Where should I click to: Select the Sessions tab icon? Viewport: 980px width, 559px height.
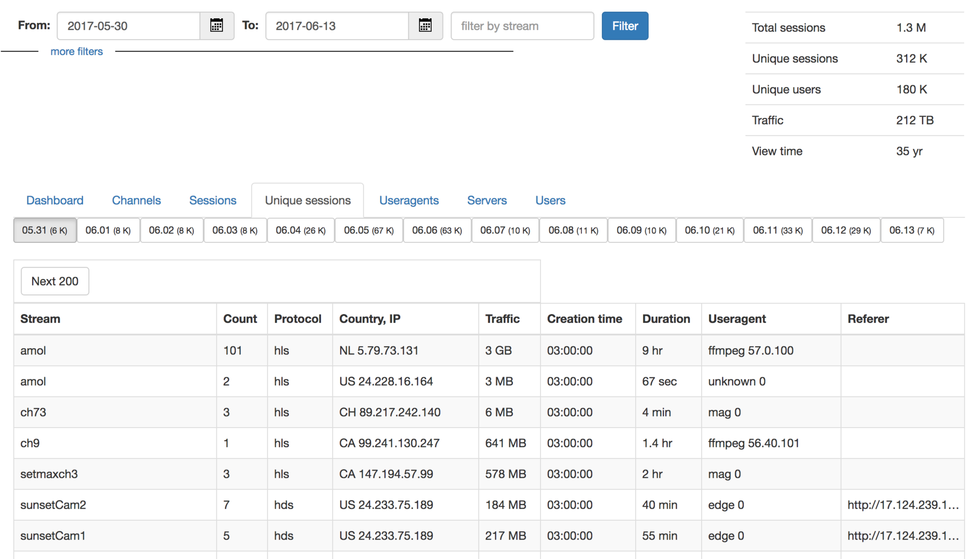click(213, 200)
